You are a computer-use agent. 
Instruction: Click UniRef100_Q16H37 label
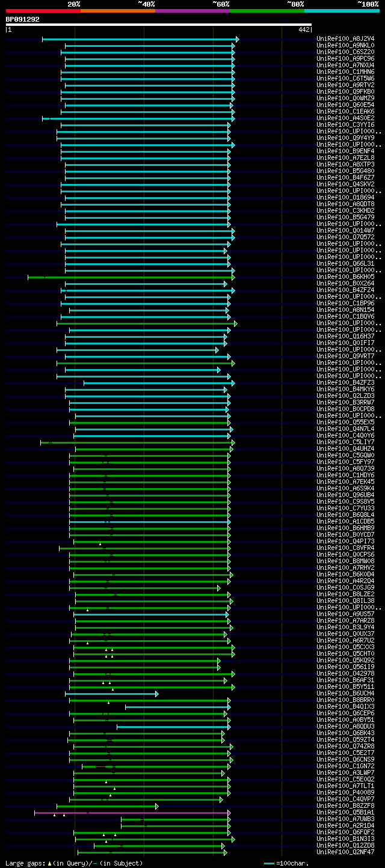[345, 336]
